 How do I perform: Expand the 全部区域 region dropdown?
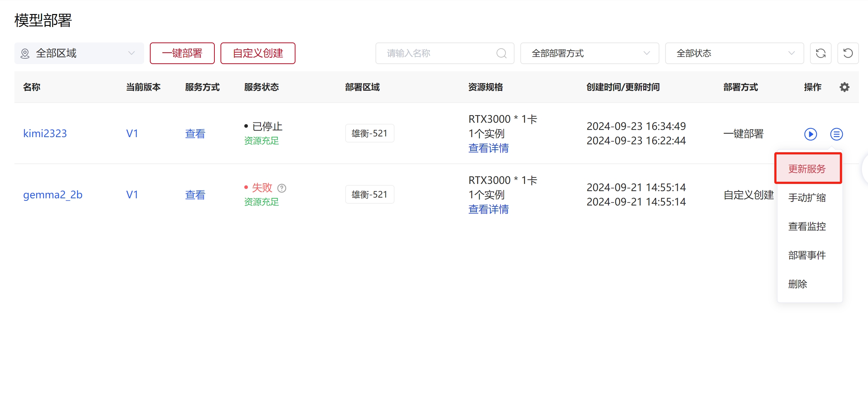79,53
